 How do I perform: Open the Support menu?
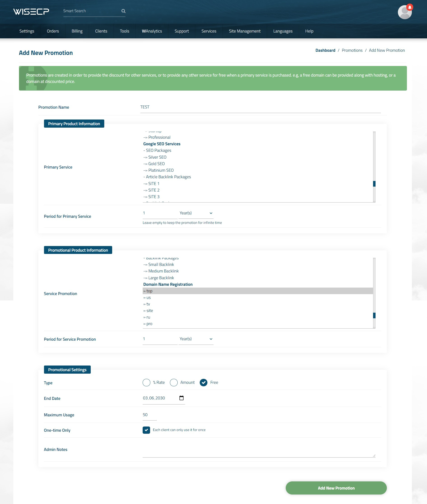(x=181, y=31)
